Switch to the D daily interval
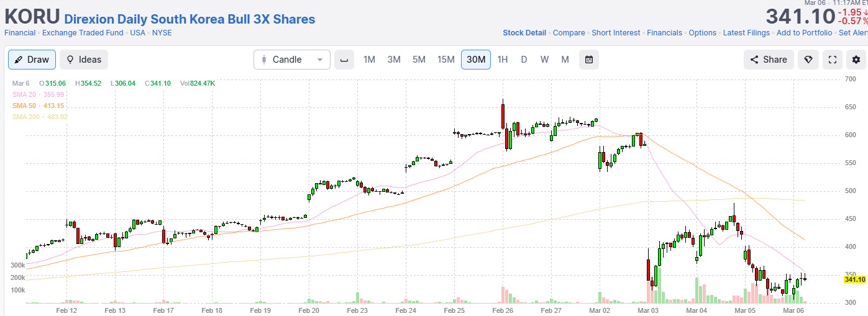 click(x=524, y=60)
